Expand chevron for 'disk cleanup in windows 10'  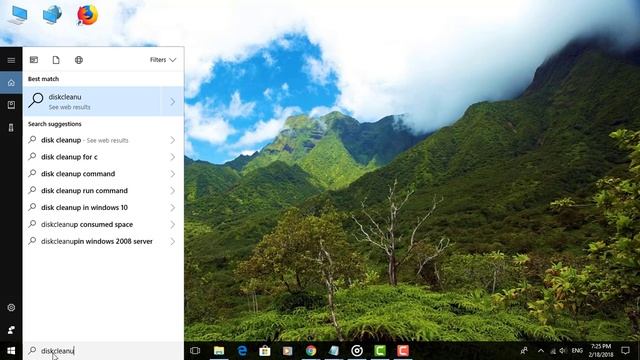click(173, 208)
